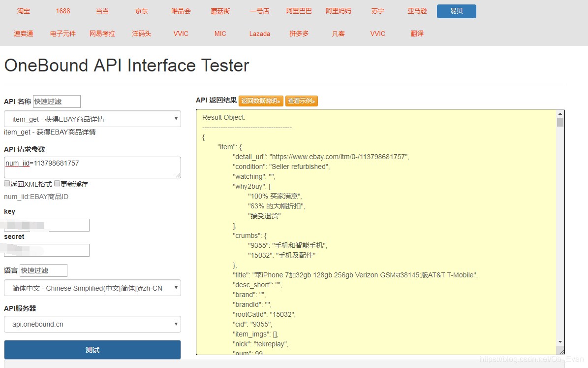Open the VVIC tab next to 凡客

377,34
